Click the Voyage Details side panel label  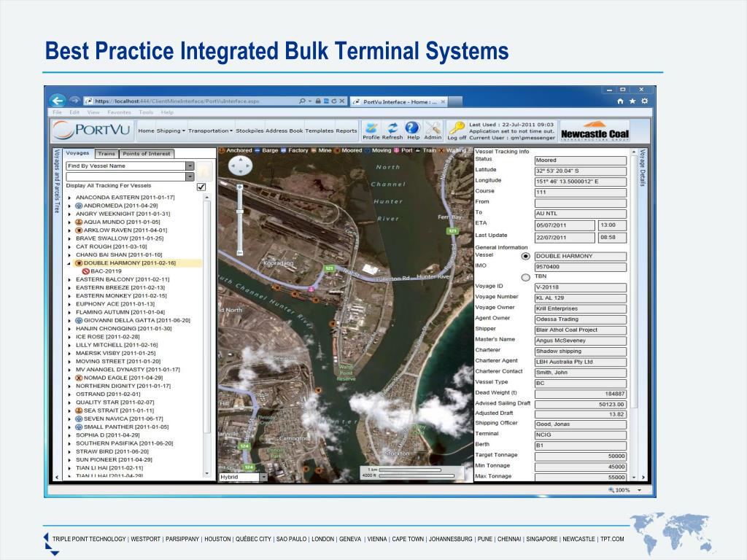(642, 168)
